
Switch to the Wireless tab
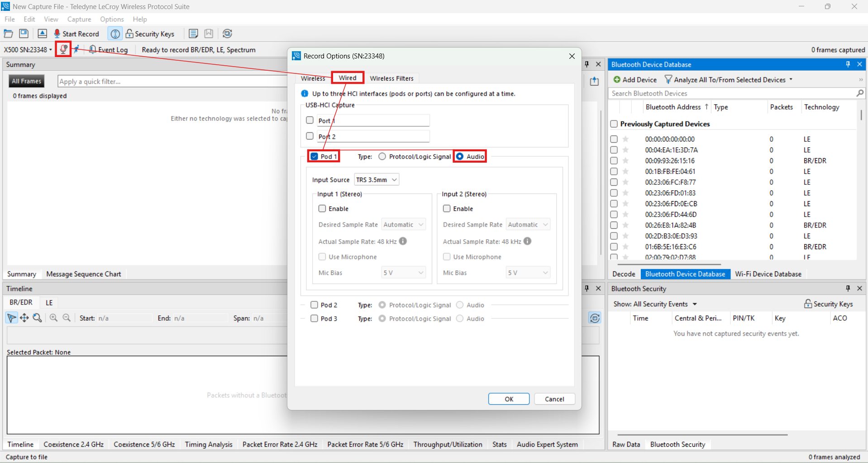(313, 78)
